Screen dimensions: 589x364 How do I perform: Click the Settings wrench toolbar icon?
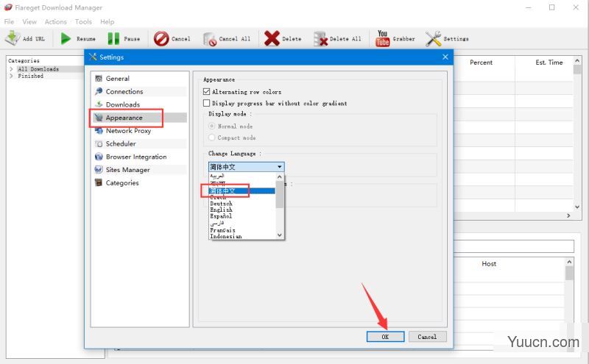tap(433, 38)
